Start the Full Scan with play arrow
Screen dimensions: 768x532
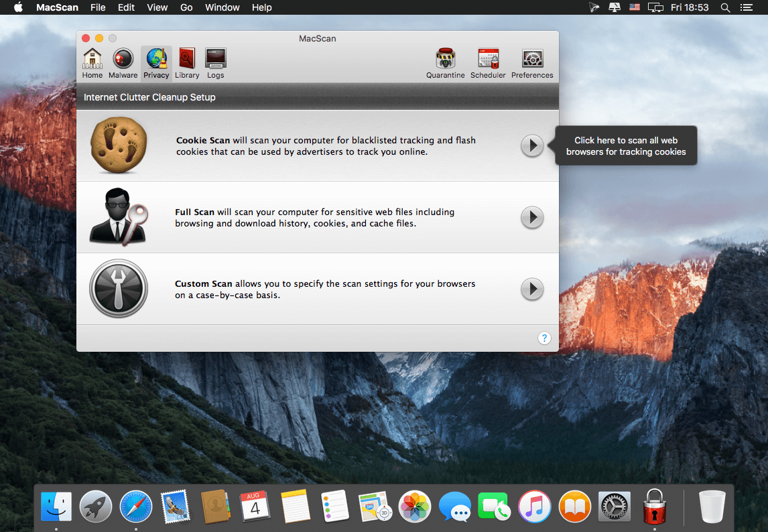532,218
